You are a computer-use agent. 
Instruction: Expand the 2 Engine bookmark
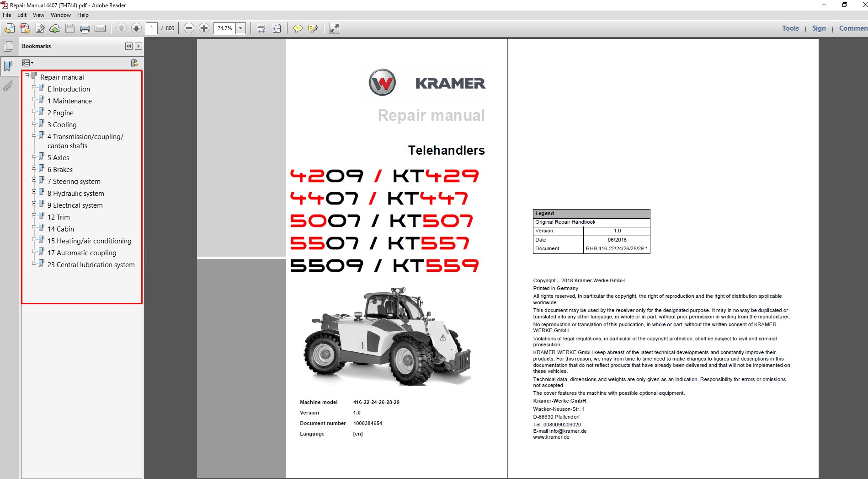point(34,111)
